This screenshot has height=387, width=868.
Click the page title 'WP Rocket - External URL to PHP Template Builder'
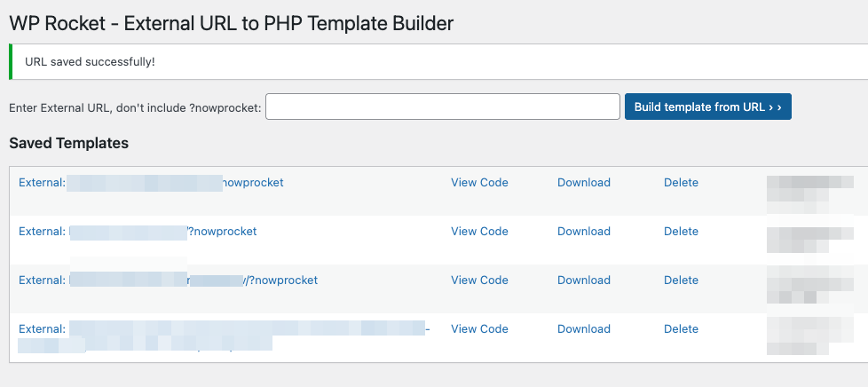[232, 23]
